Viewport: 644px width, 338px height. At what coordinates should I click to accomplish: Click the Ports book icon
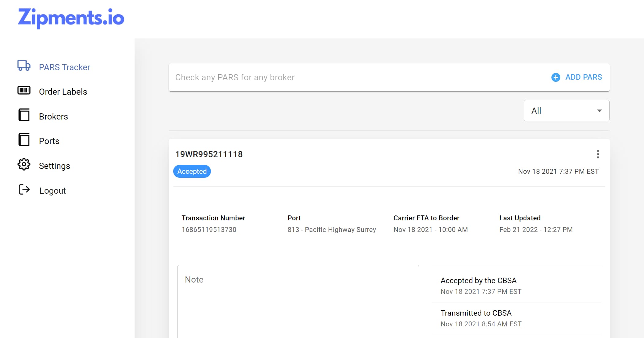[x=24, y=140]
